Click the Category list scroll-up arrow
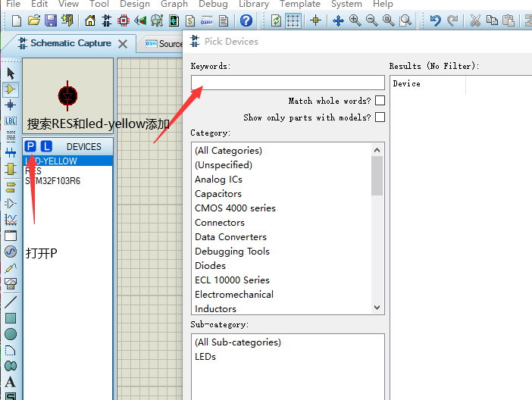This screenshot has width=532, height=400. (x=377, y=150)
